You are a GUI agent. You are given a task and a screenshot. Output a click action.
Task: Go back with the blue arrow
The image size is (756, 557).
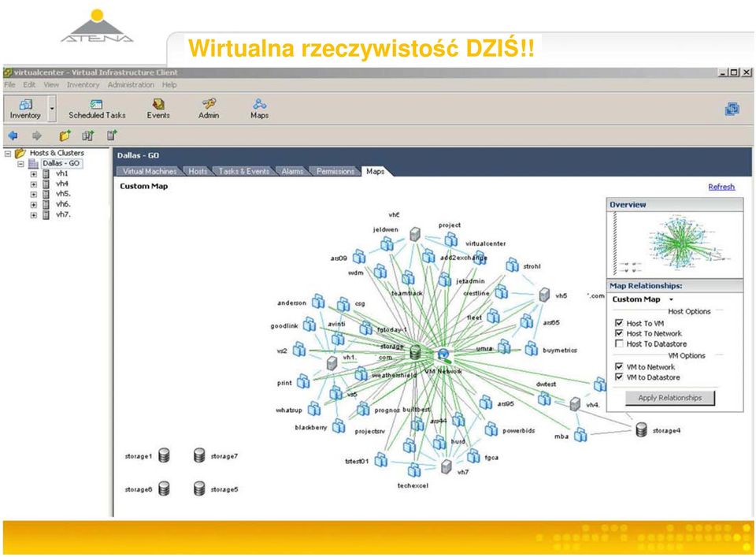pos(13,136)
